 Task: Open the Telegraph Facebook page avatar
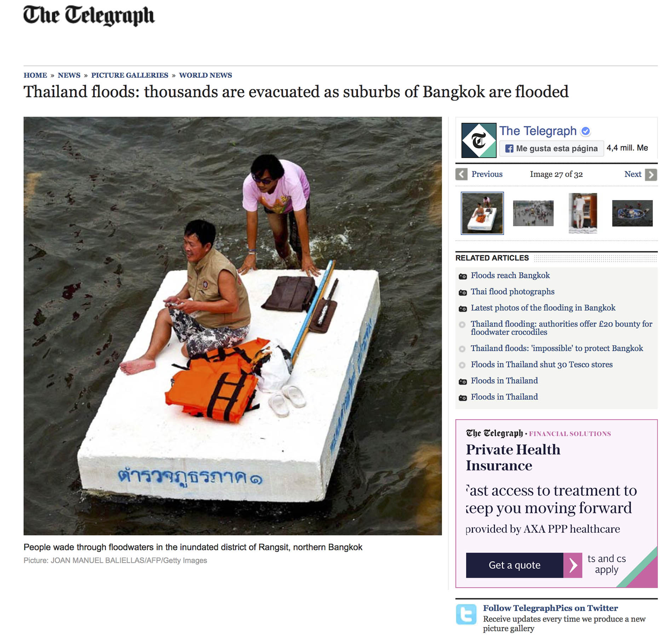click(478, 140)
